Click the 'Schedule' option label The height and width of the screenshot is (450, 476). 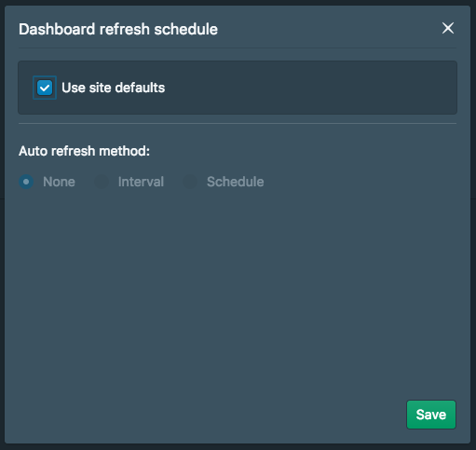236,182
